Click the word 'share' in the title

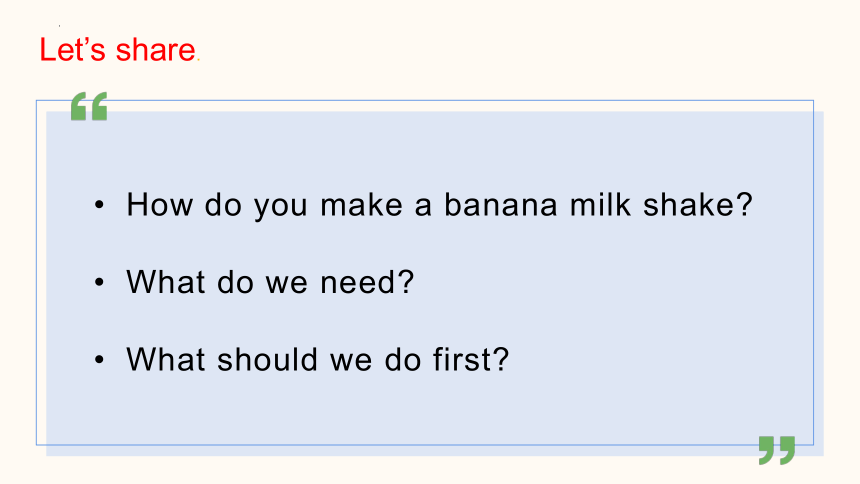click(156, 50)
